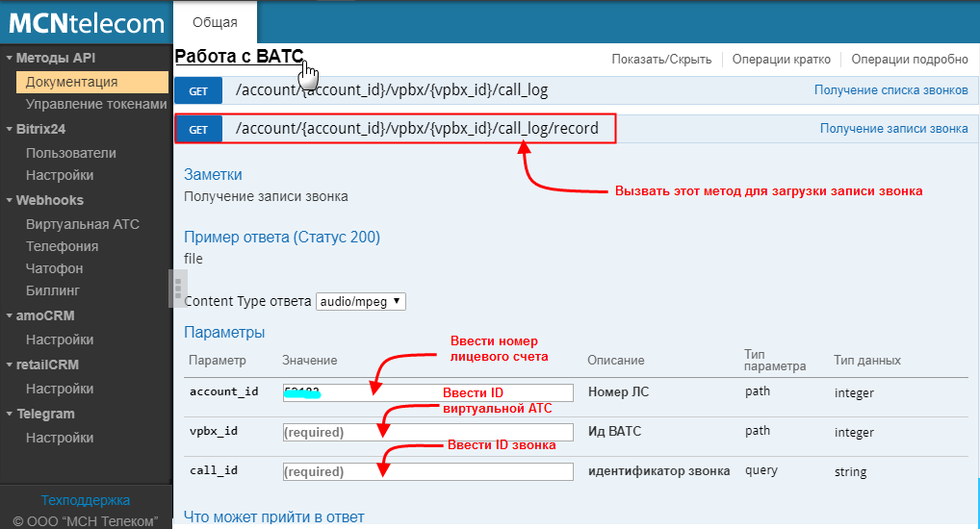
Task: Click the Ид ВАТС description cell
Action: pyautogui.click(x=614, y=431)
